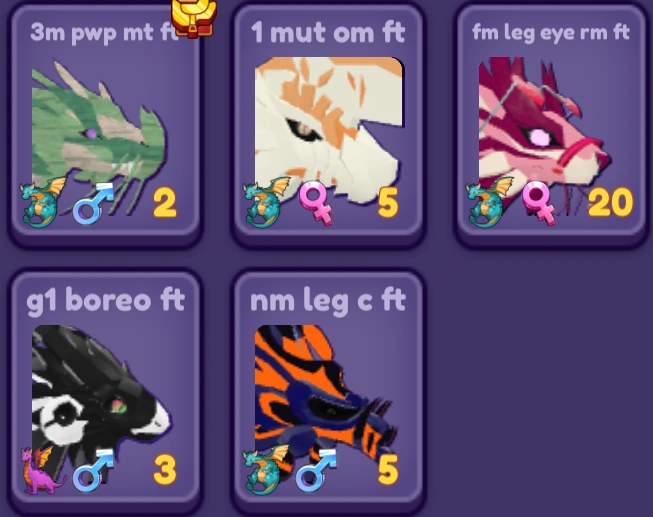Click pink female symbol on white dragon card
This screenshot has width=653, height=517.
point(317,203)
